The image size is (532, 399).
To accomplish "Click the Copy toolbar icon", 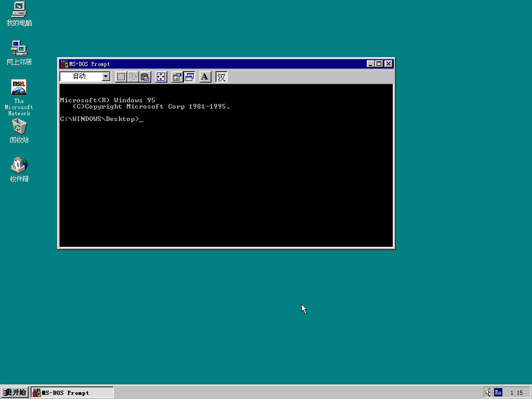I will 133,77.
